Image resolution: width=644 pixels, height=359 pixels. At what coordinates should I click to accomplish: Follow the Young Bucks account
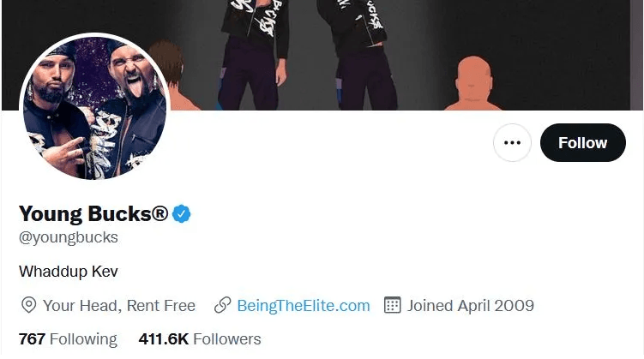[x=582, y=143]
